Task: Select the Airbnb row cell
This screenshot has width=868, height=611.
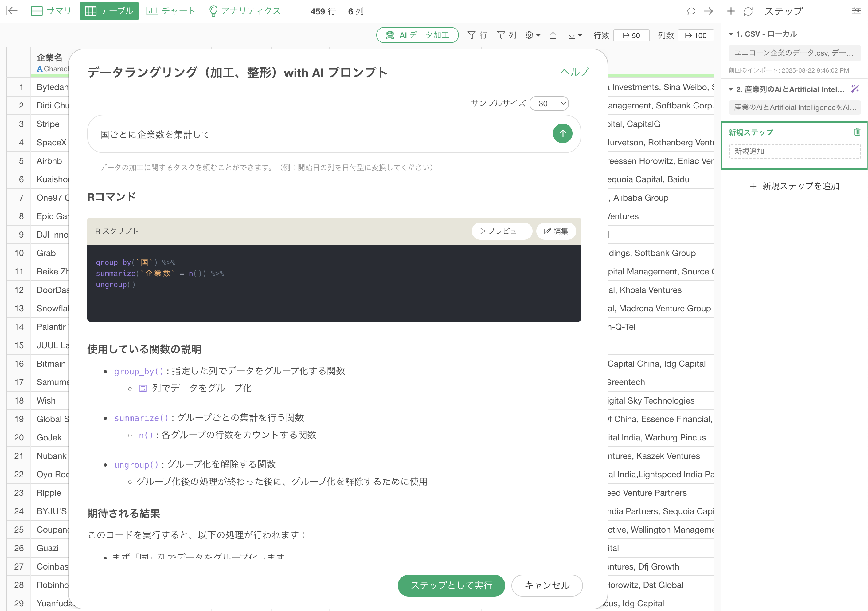Action: [x=49, y=161]
